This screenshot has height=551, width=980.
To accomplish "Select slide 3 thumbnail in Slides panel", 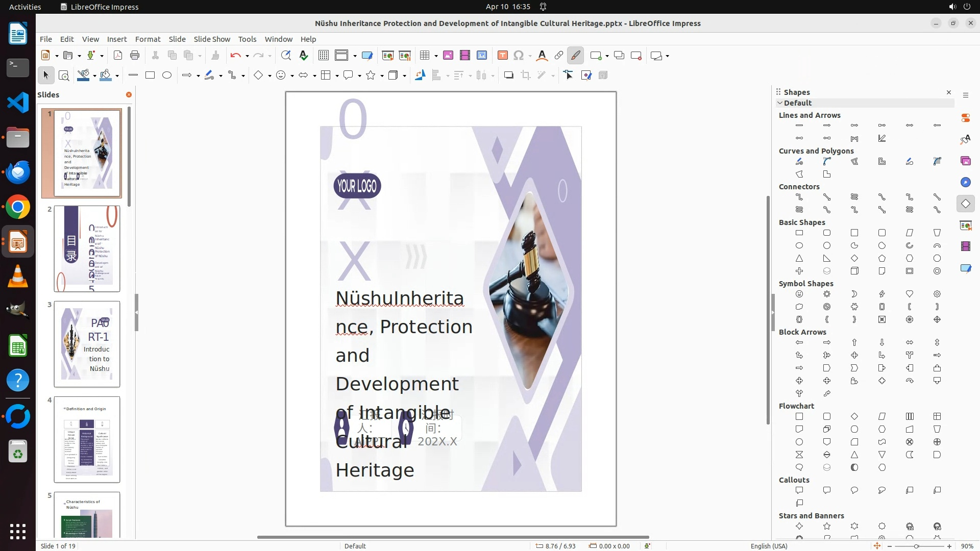I will point(87,344).
